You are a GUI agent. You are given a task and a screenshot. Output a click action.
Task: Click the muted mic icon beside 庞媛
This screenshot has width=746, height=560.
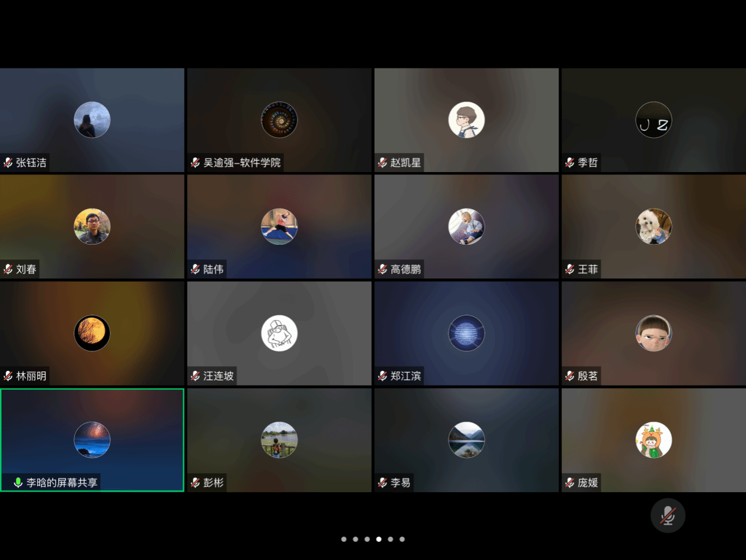coord(570,483)
